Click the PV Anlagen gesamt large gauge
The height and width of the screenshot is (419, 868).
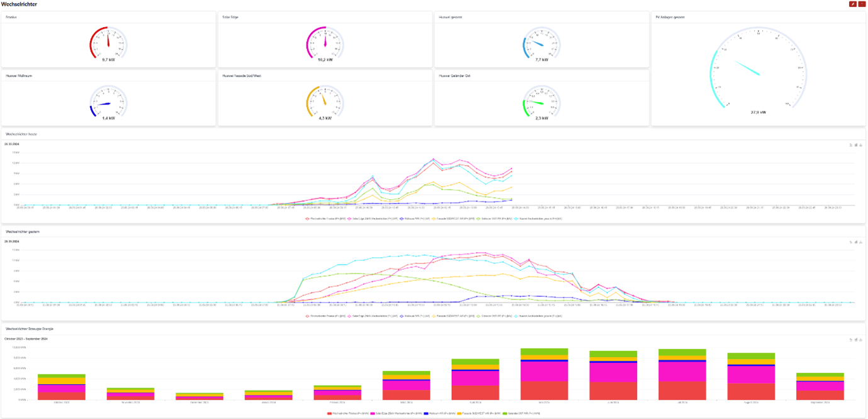tap(758, 71)
